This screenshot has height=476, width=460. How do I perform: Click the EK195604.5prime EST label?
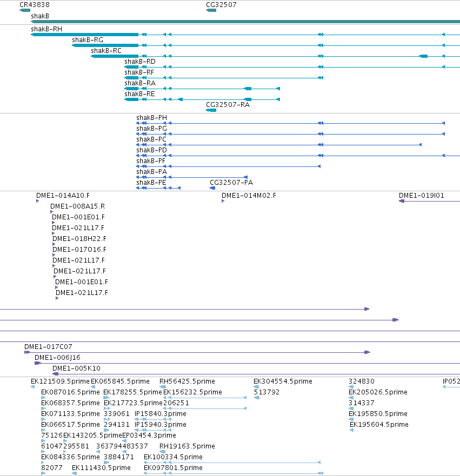(x=379, y=425)
